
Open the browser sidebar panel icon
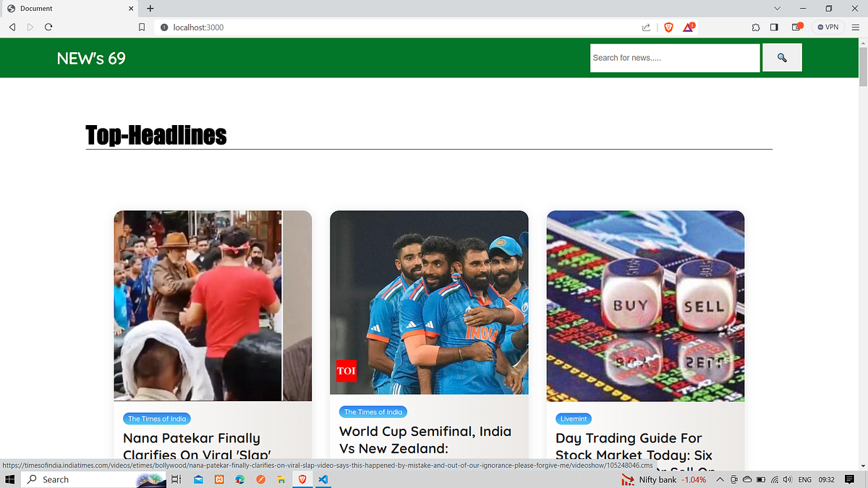point(774,27)
